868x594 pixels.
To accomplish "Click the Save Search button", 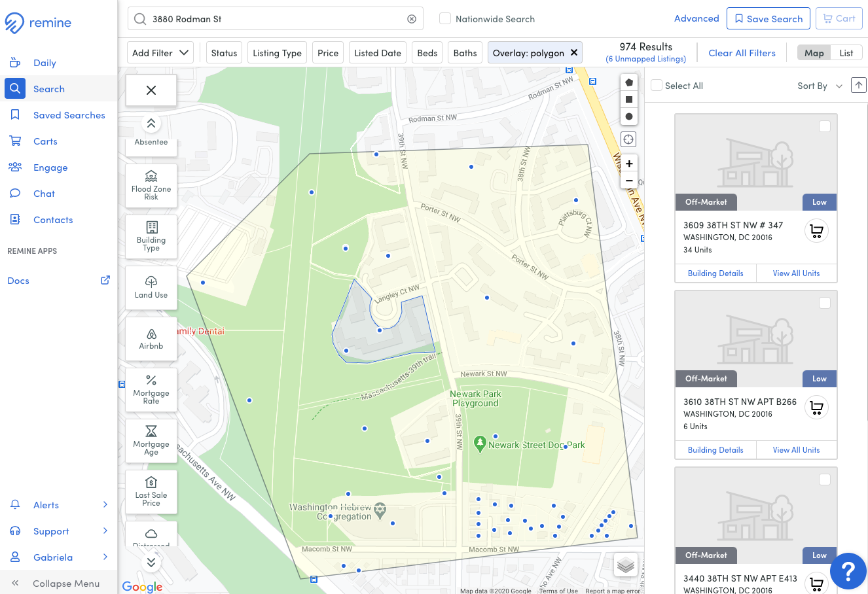I will click(769, 18).
